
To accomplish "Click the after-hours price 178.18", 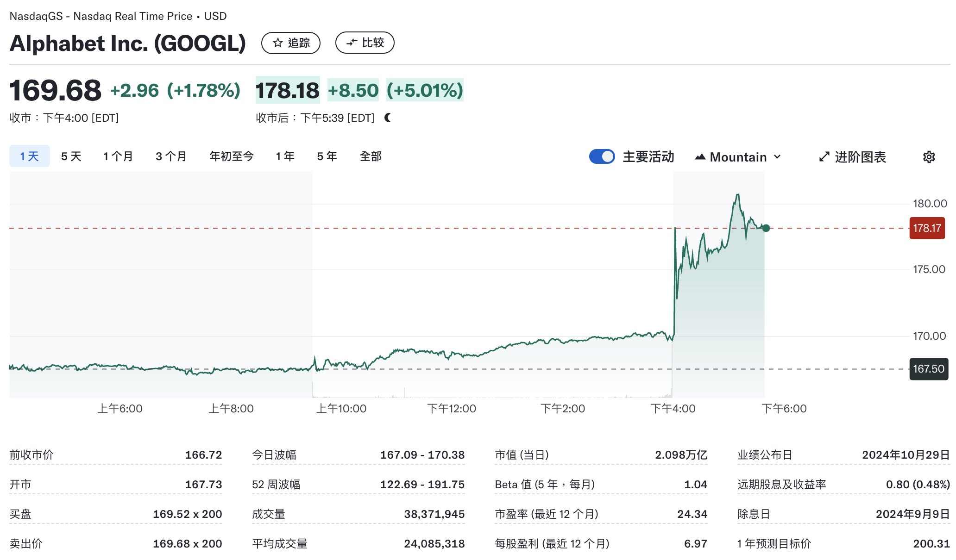I will (x=288, y=90).
